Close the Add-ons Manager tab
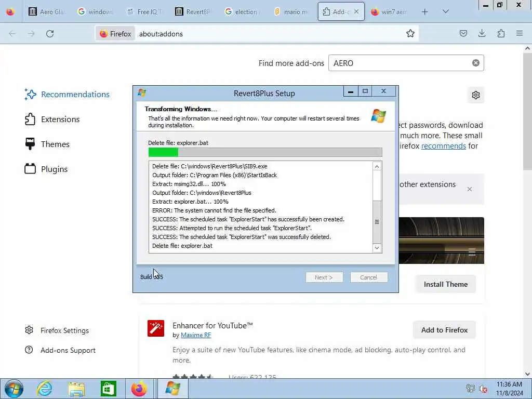This screenshot has height=399, width=532. click(x=356, y=11)
